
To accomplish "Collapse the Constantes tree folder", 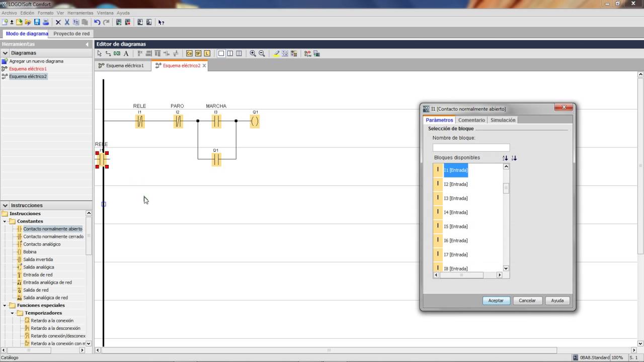I will point(5,221).
